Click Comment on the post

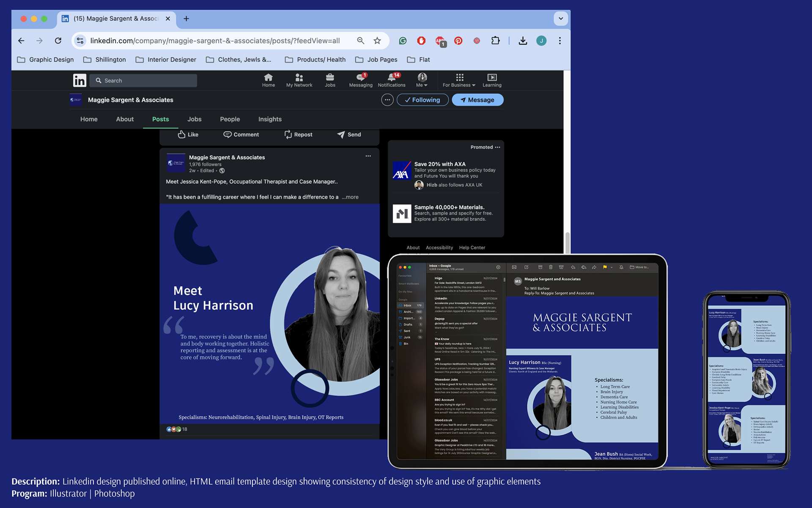click(x=241, y=134)
